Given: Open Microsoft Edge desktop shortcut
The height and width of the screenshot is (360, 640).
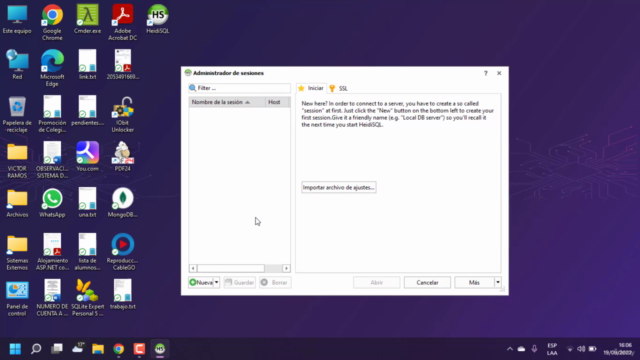Looking at the screenshot, I should 52,68.
